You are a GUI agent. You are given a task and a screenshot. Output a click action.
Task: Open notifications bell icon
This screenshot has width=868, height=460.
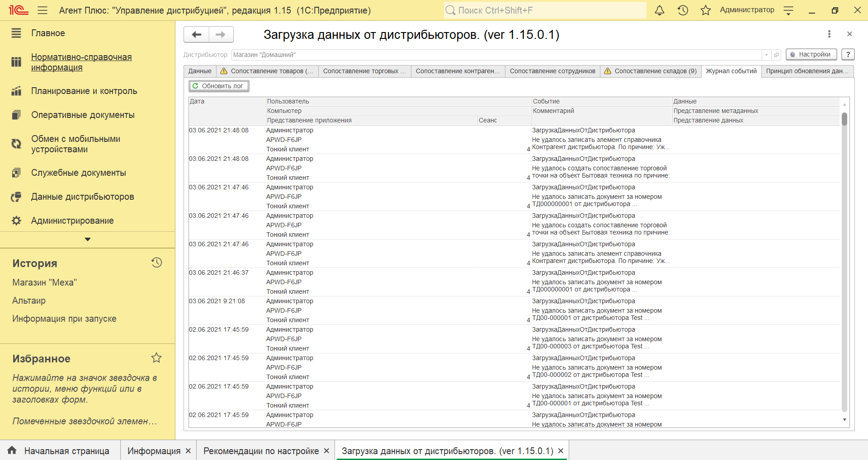pos(660,10)
